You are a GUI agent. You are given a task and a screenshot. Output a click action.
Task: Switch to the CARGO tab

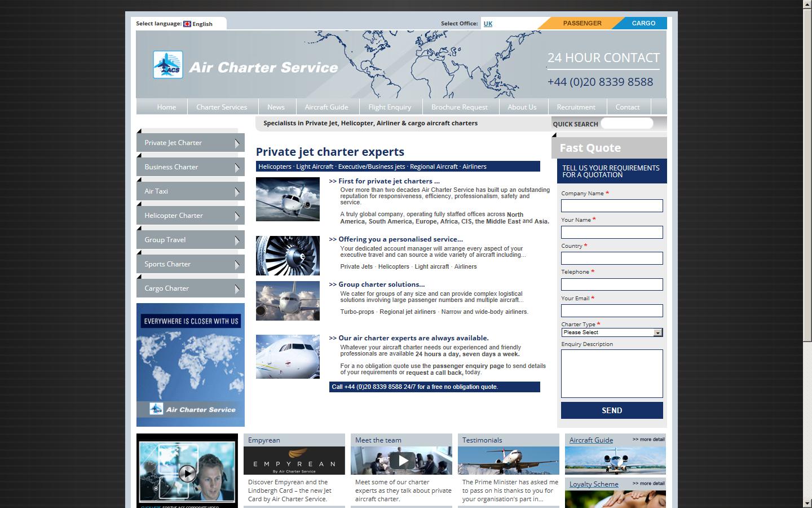pos(642,23)
